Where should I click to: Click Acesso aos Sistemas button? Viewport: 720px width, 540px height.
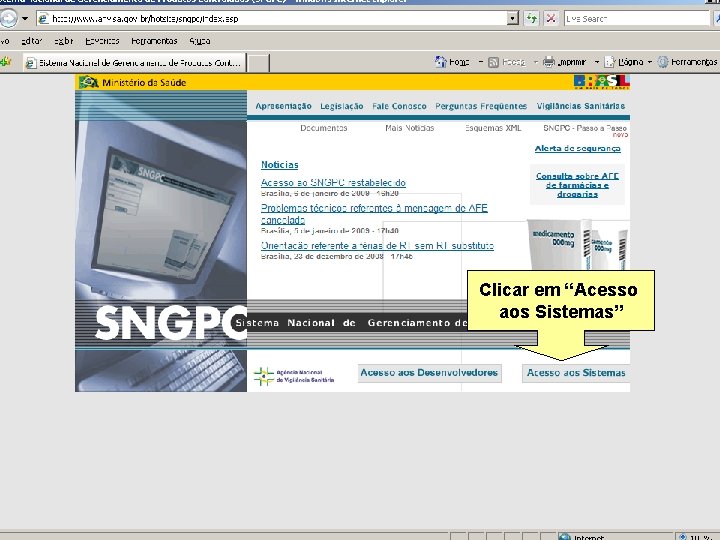coord(576,373)
